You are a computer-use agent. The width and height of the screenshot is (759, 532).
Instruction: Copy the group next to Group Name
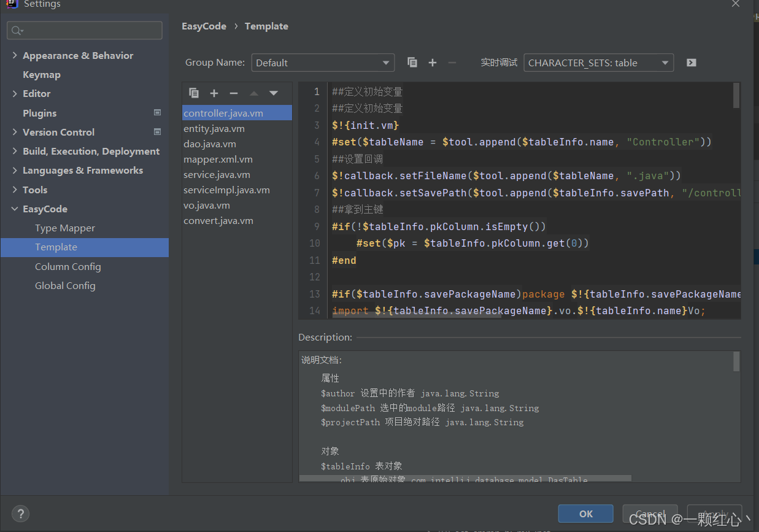pos(412,63)
